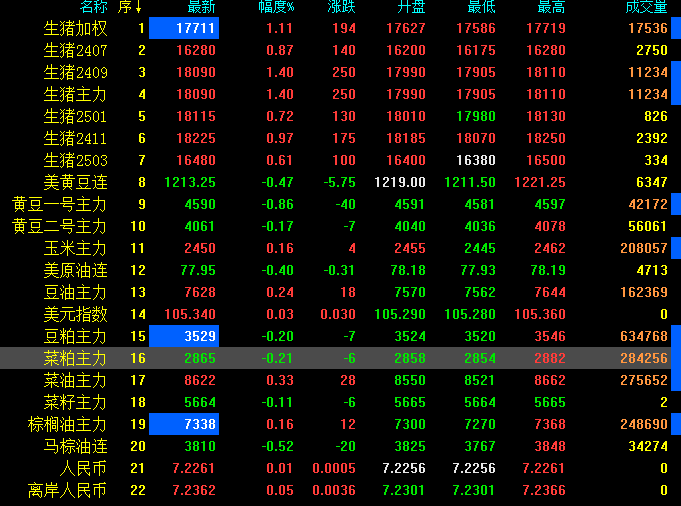Click the 56061 volume for 黄豆二号主力

[x=648, y=226]
